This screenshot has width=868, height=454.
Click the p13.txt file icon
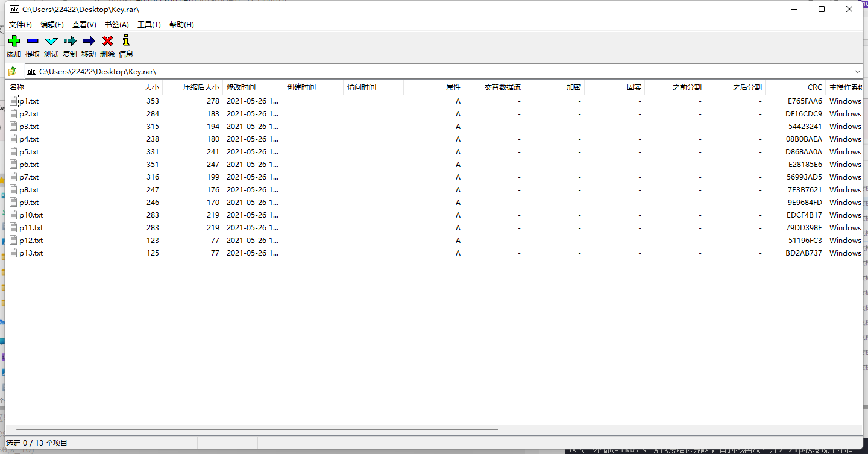(13, 253)
